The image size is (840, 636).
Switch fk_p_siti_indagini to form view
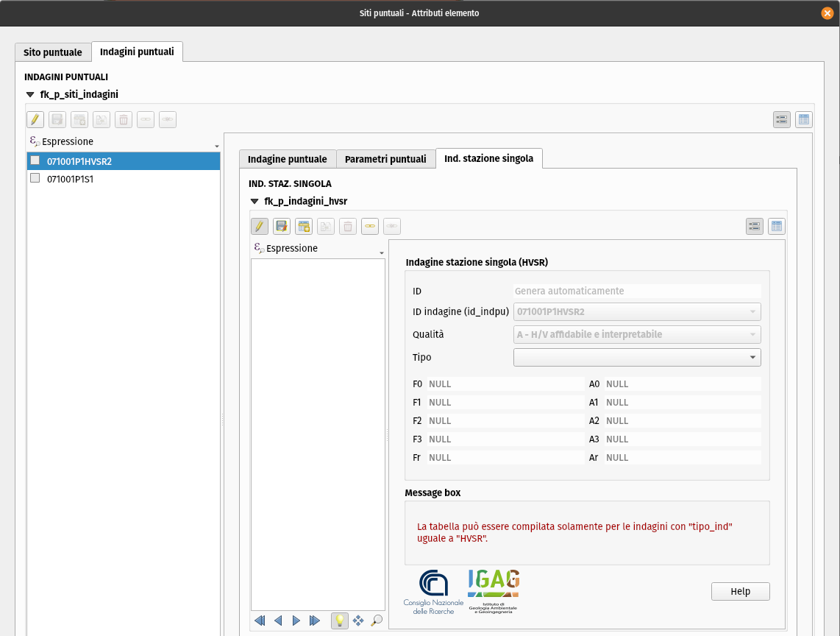[x=782, y=119]
